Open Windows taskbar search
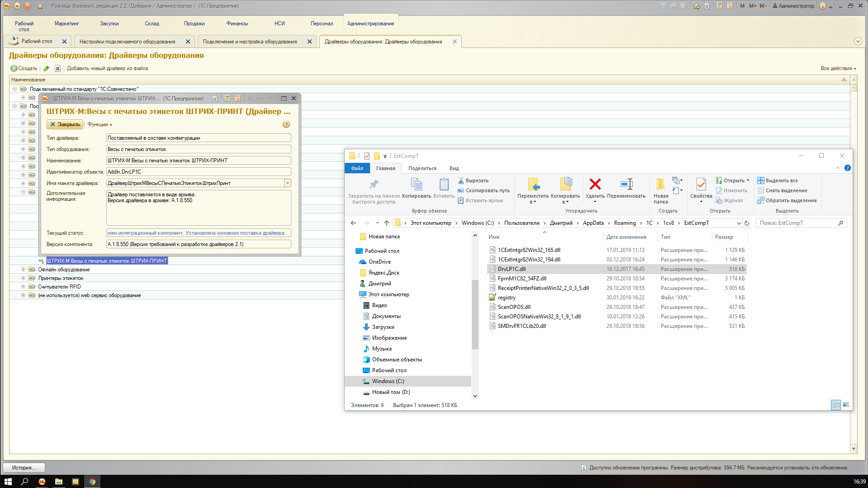Image resolution: width=868 pixels, height=488 pixels. point(25,481)
